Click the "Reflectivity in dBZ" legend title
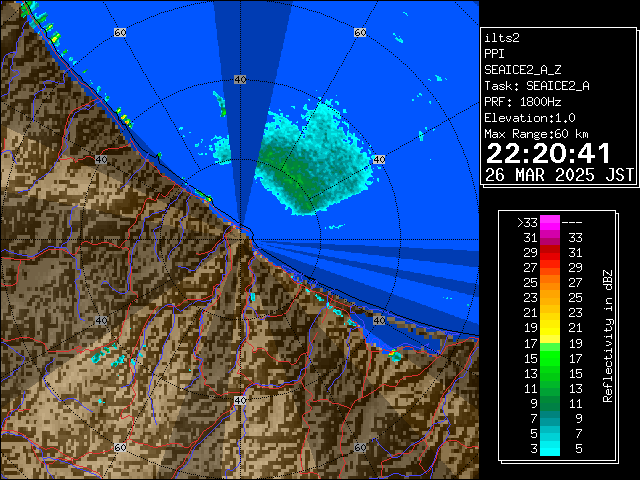640x480 pixels. pyautogui.click(x=608, y=336)
